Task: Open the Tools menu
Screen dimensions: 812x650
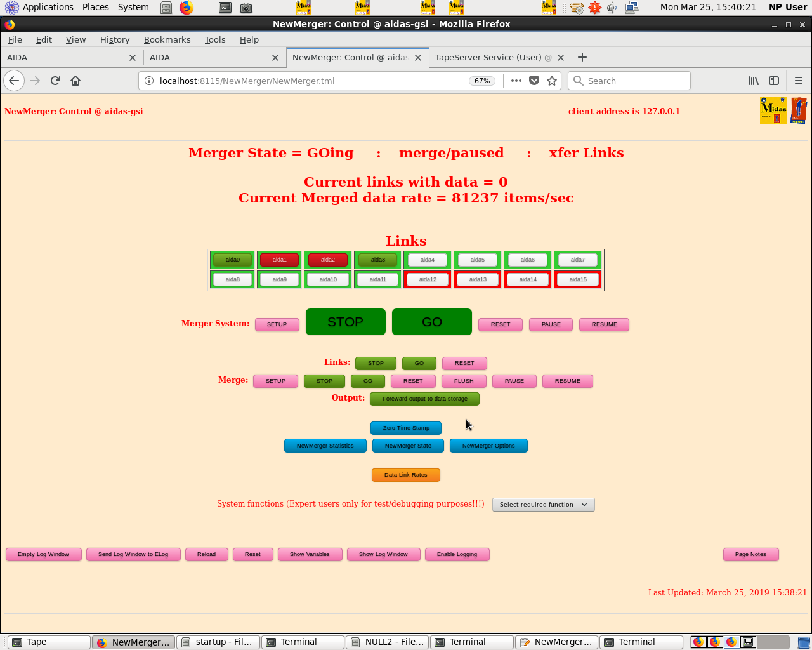Action: click(215, 39)
